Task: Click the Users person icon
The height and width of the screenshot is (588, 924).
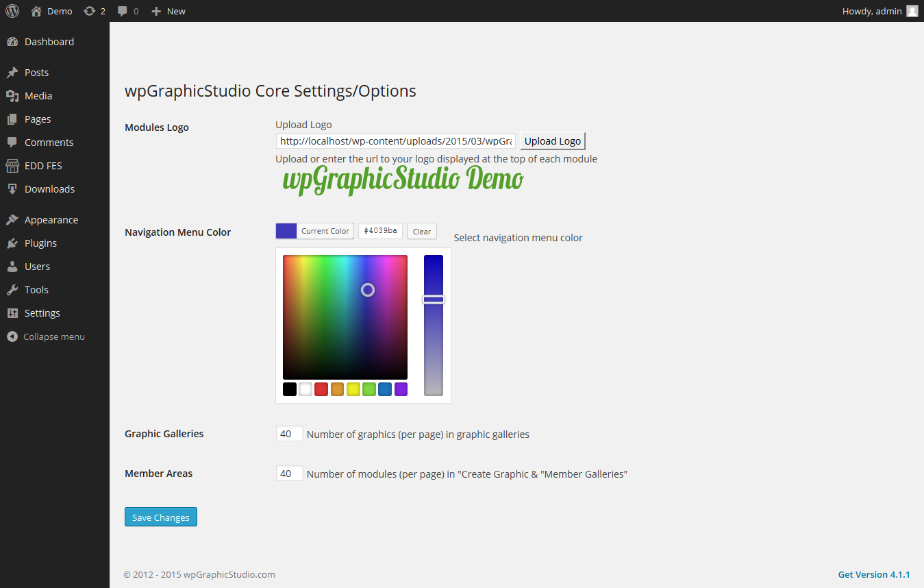Action: 12,267
